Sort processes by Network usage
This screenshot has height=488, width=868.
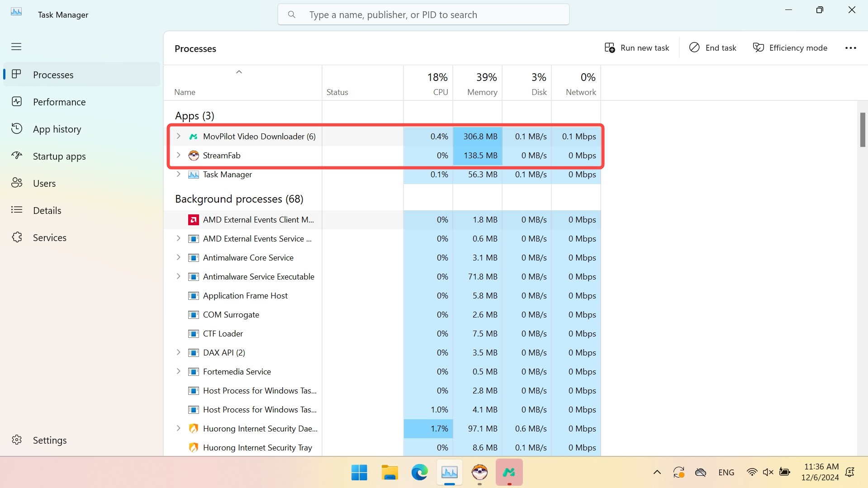576,83
